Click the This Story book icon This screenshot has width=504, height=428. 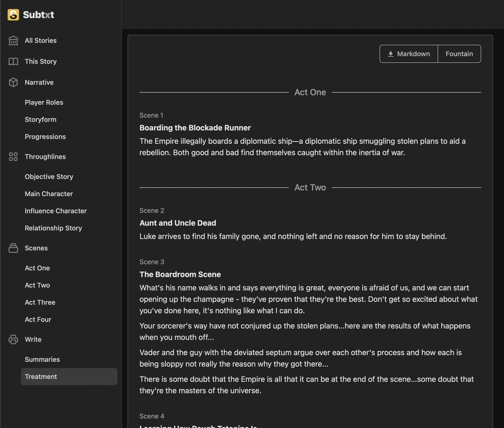(x=13, y=61)
